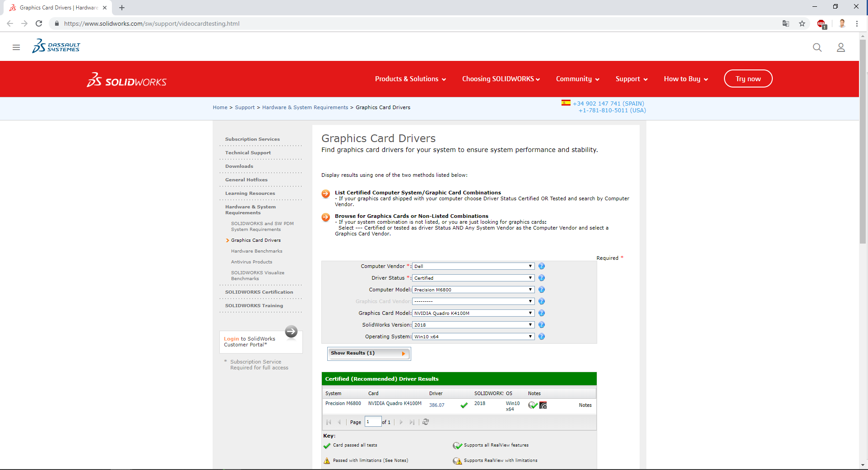Expand Choosing SOLIDWORKS menu
Screen dimensions: 868x470
(501, 79)
